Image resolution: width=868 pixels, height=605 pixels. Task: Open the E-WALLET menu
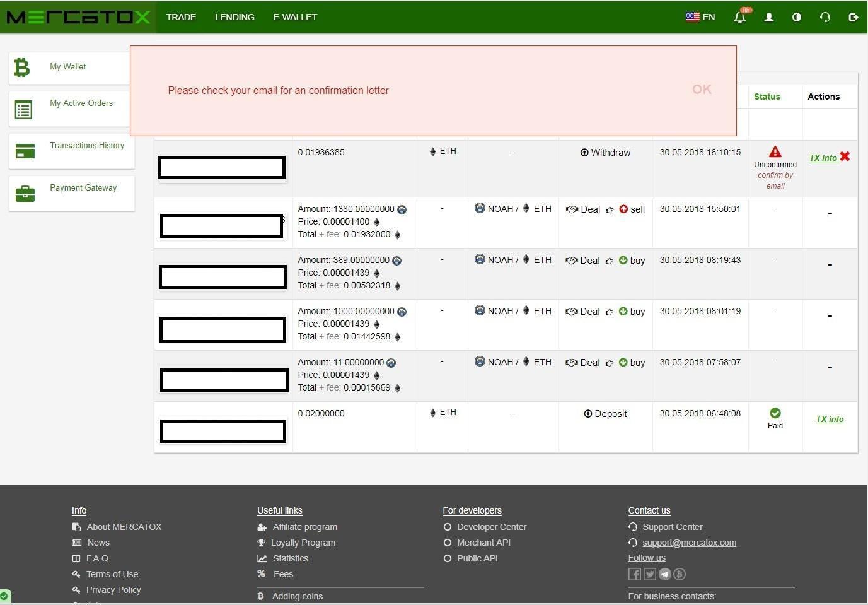point(295,17)
